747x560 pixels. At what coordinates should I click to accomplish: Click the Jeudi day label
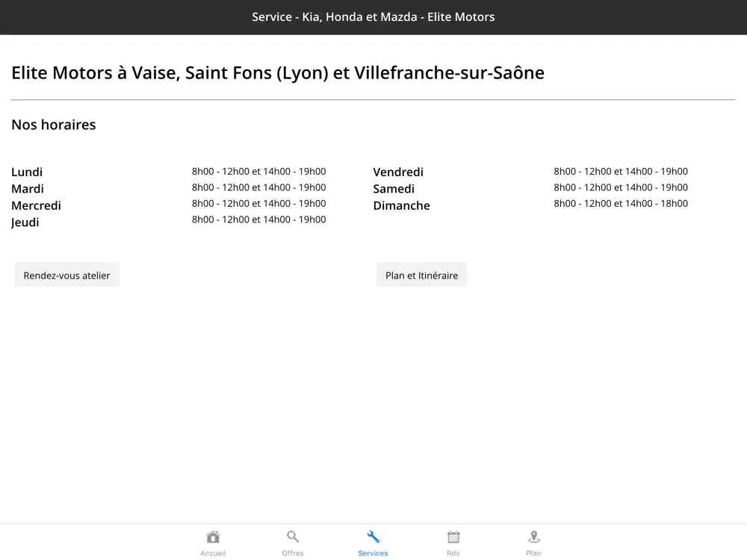[x=25, y=223]
